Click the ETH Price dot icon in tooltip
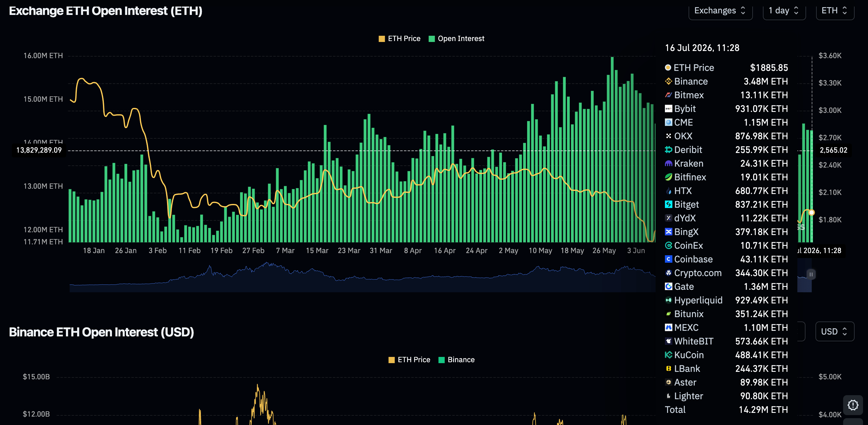868x425 pixels. (x=668, y=67)
